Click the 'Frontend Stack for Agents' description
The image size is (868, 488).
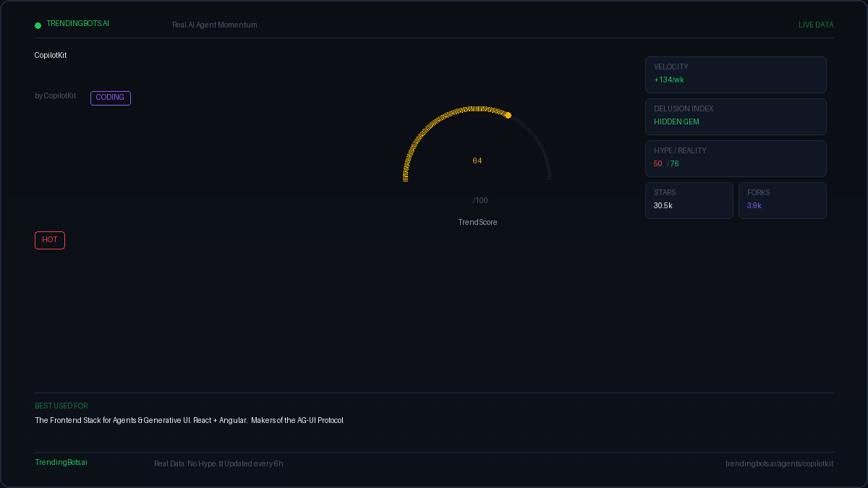point(190,421)
